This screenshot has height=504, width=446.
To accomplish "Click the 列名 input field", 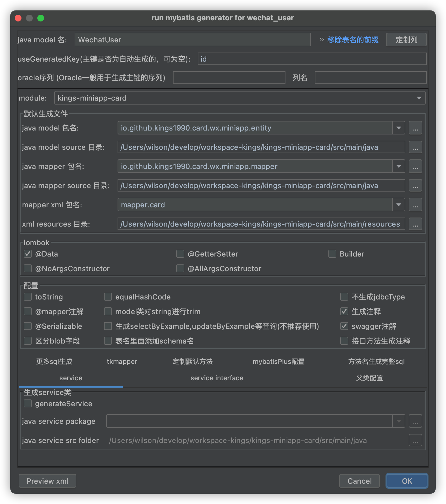I will click(x=371, y=77).
